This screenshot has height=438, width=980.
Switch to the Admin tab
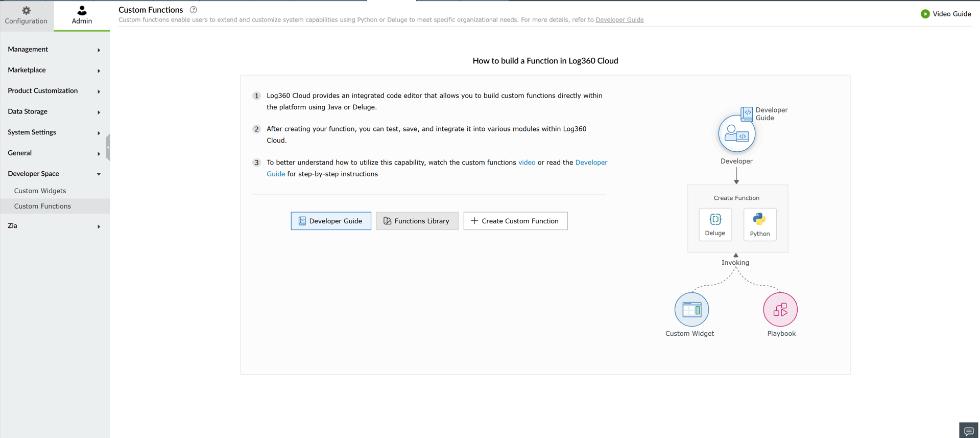pos(82,16)
